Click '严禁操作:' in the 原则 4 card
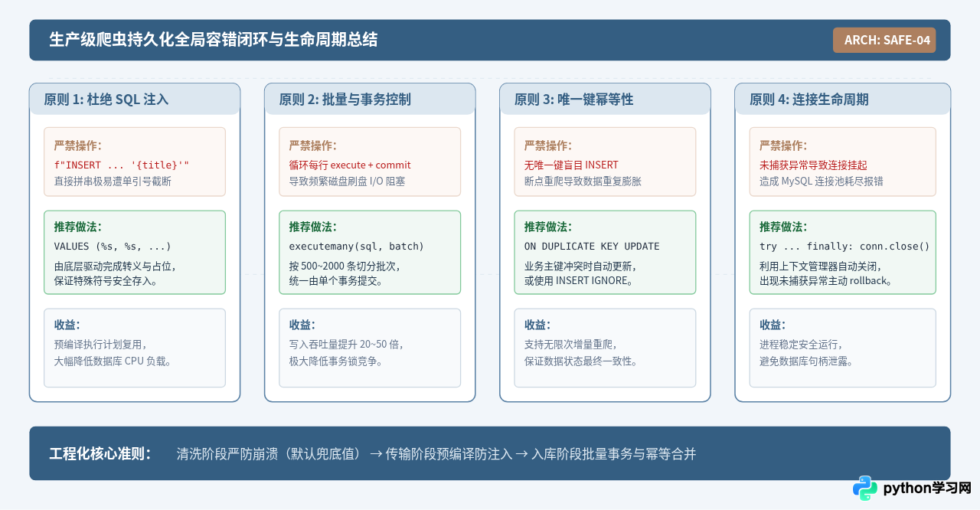 (783, 145)
